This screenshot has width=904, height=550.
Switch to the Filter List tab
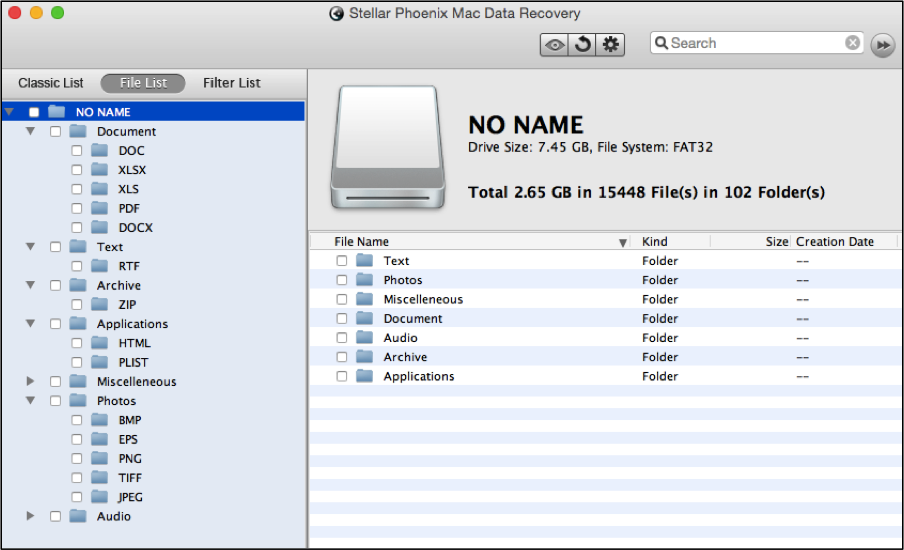(232, 83)
